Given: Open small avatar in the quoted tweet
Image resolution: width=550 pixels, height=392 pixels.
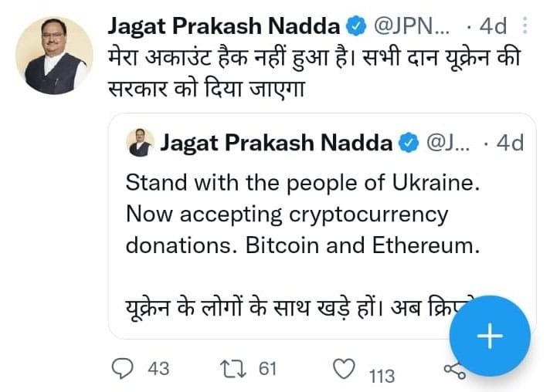Looking at the screenshot, I should pos(140,142).
